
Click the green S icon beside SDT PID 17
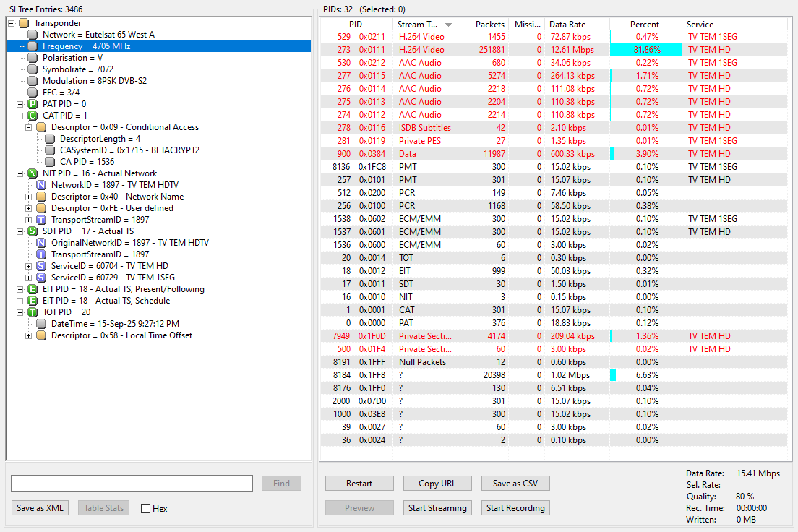coord(33,231)
